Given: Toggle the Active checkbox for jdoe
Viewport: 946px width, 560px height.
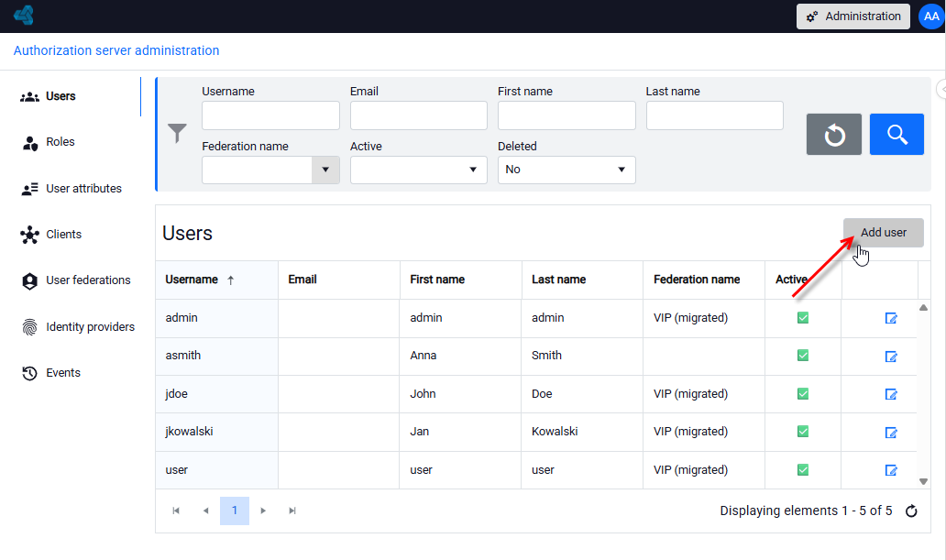Looking at the screenshot, I should pyautogui.click(x=802, y=393).
